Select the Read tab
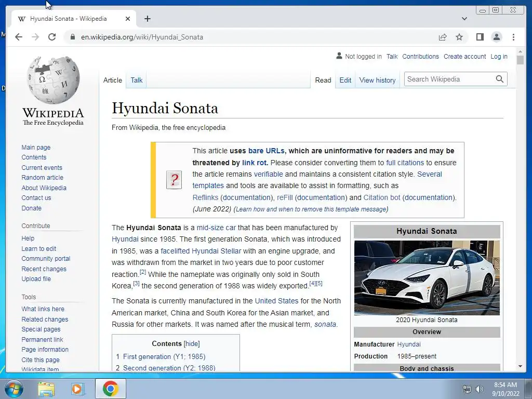The image size is (532, 399). click(323, 80)
